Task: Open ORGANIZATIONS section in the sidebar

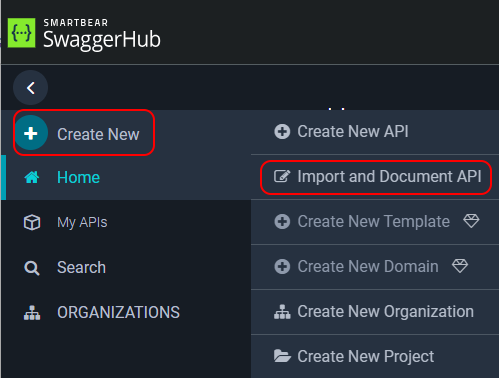Action: coord(118,312)
